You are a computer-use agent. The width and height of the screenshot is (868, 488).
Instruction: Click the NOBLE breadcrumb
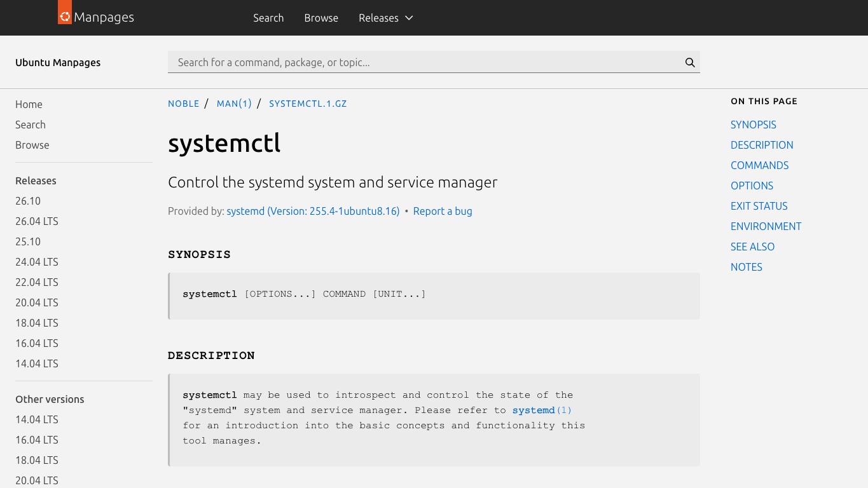coord(184,104)
